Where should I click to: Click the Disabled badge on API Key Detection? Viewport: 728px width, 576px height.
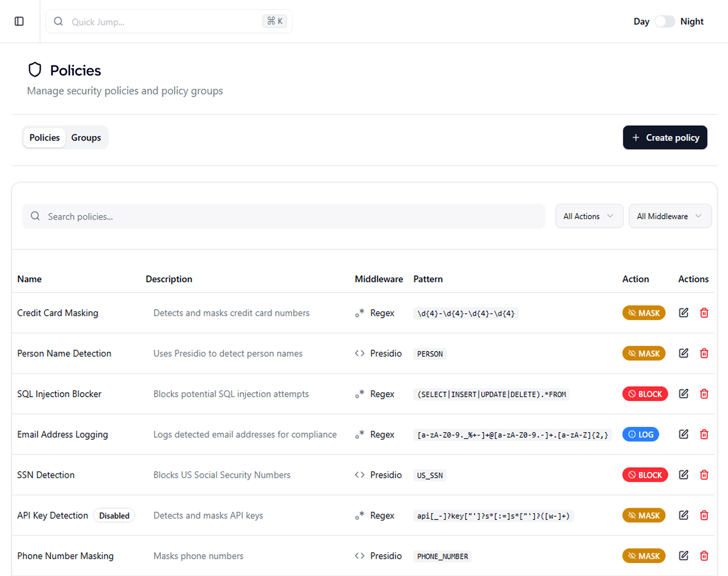click(114, 515)
